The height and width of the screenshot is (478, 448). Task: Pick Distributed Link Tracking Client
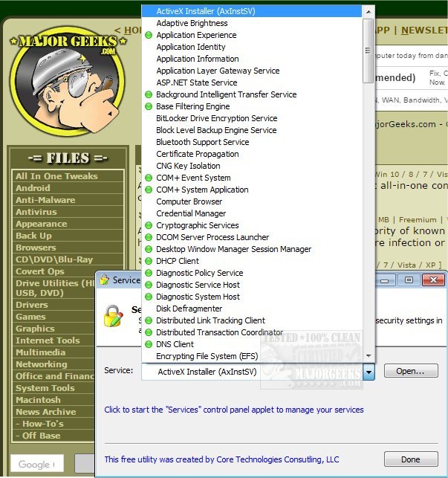point(252,320)
